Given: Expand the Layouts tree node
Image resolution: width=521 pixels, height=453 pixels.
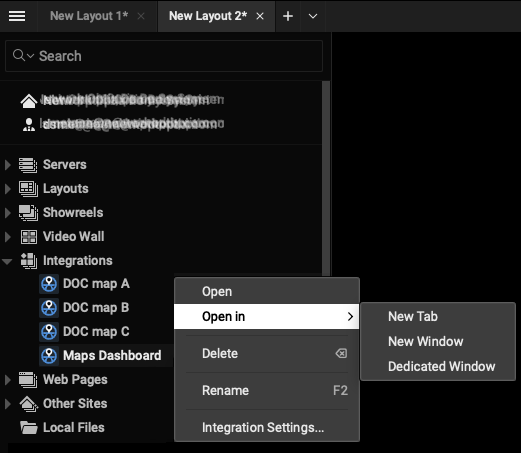Looking at the screenshot, I should point(7,189).
